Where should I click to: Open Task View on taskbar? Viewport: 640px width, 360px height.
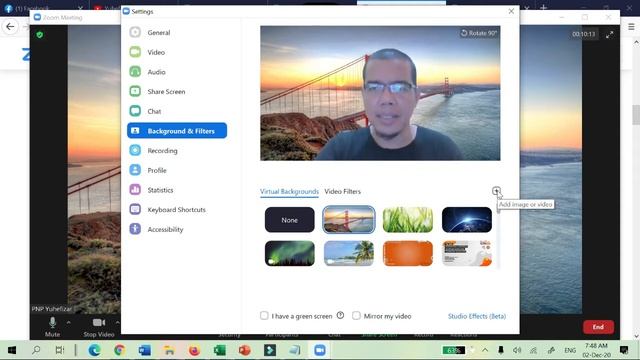point(60,350)
